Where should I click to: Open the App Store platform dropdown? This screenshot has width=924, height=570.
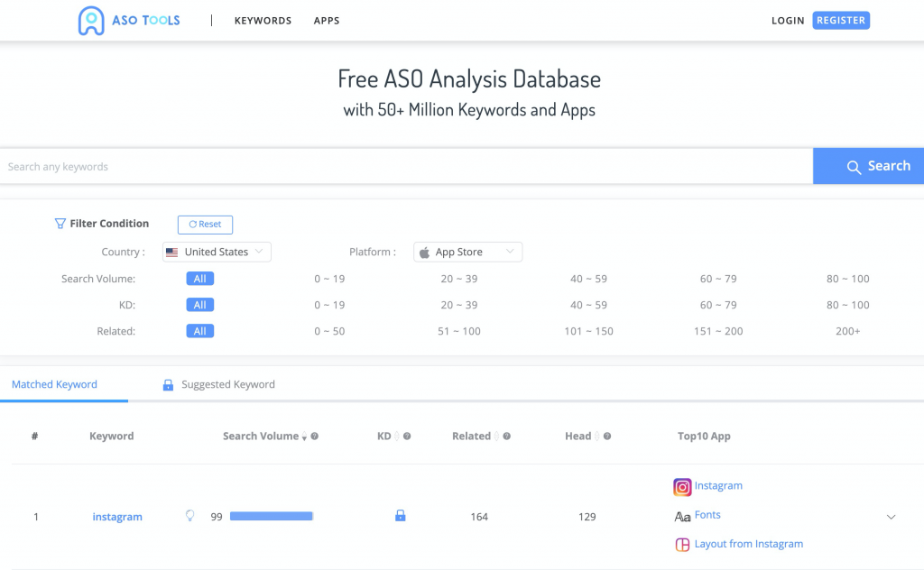pyautogui.click(x=467, y=253)
